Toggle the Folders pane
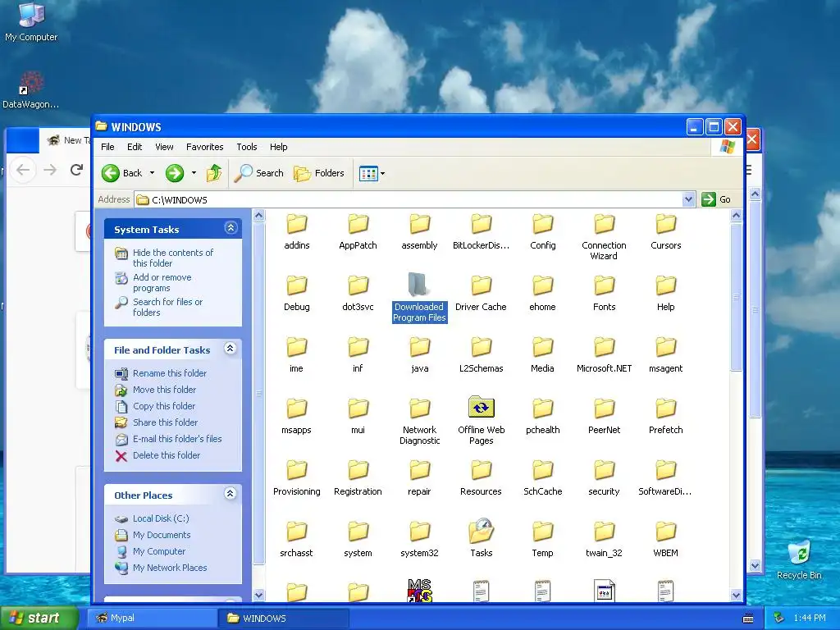This screenshot has height=630, width=840. coord(319,173)
